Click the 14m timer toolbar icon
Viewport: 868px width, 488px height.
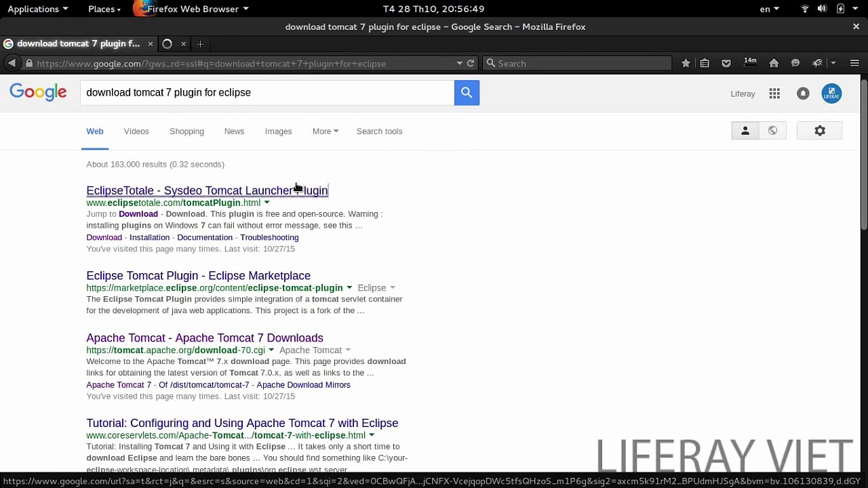point(750,62)
